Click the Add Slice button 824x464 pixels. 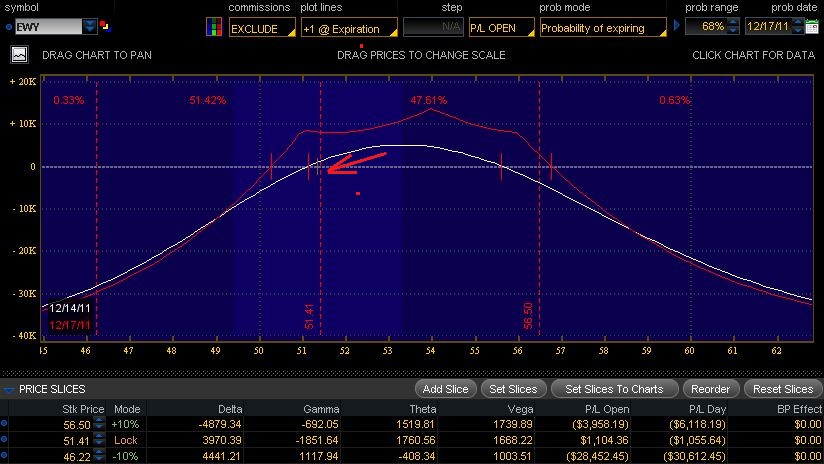[445, 389]
